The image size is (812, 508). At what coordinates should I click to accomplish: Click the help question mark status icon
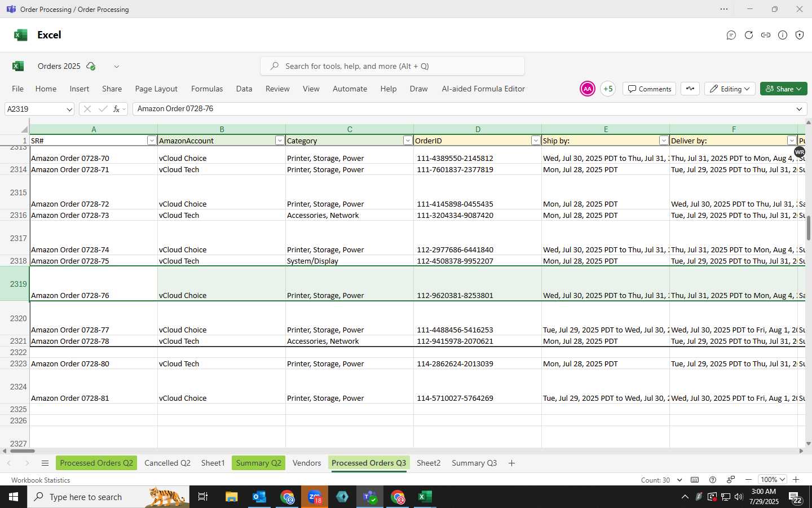[x=713, y=480]
